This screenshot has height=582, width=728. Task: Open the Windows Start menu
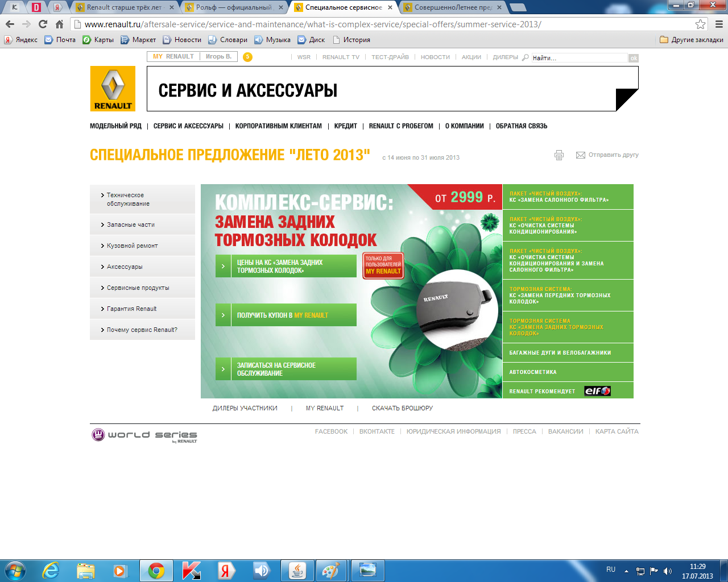click(x=15, y=570)
